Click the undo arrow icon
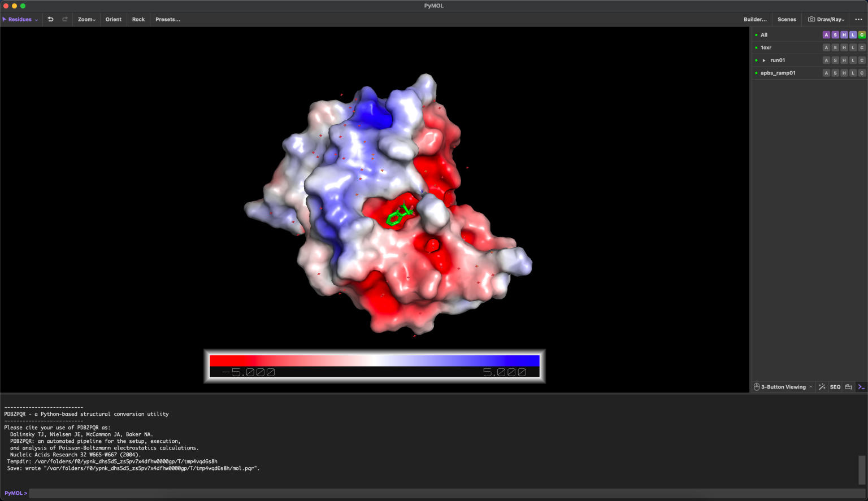The width and height of the screenshot is (868, 501). pyautogui.click(x=50, y=19)
